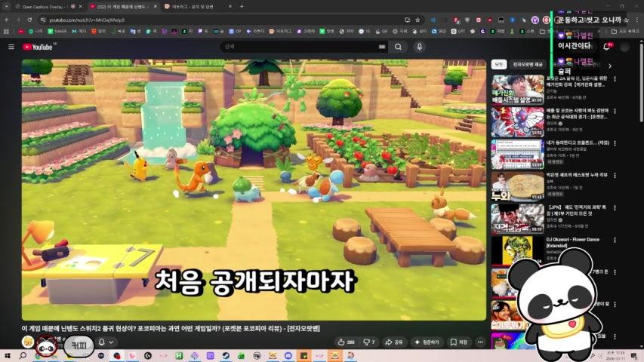This screenshot has width=644, height=362.
Task: Go to the YouTube home logo
Action: point(38,47)
